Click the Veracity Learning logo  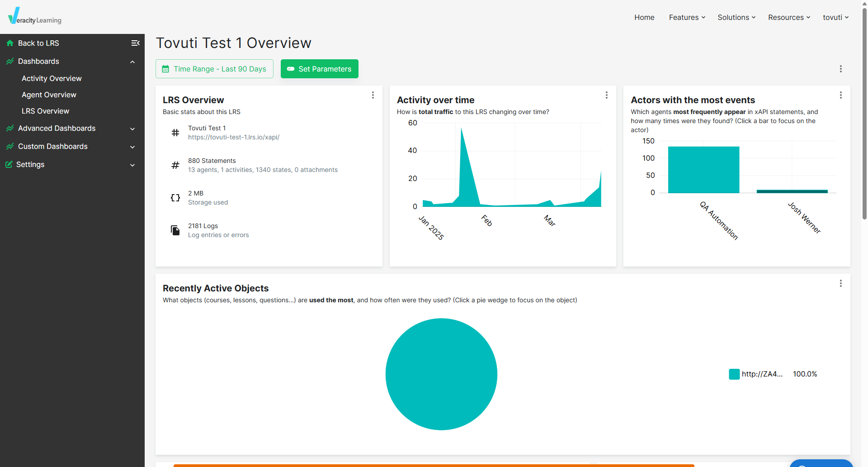[x=35, y=16]
